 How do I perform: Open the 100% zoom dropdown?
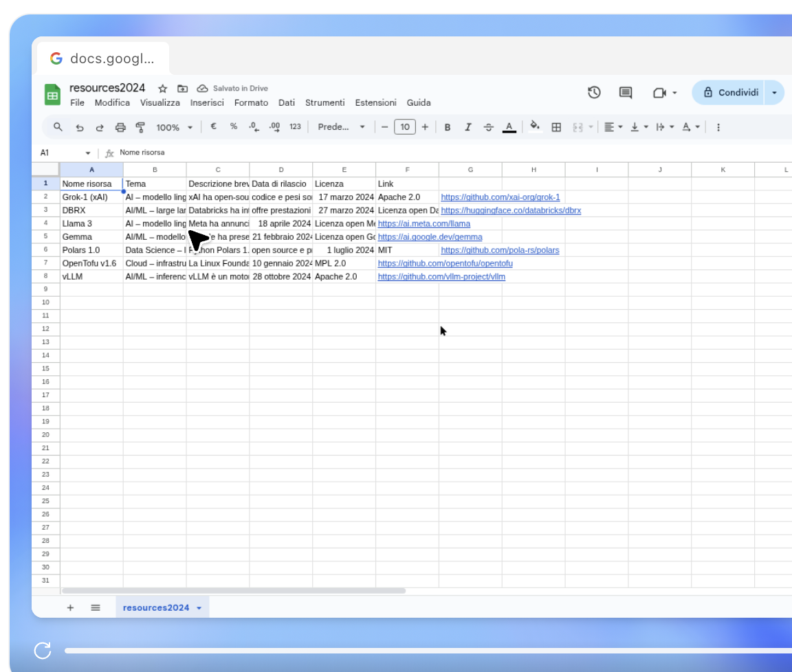tap(174, 127)
